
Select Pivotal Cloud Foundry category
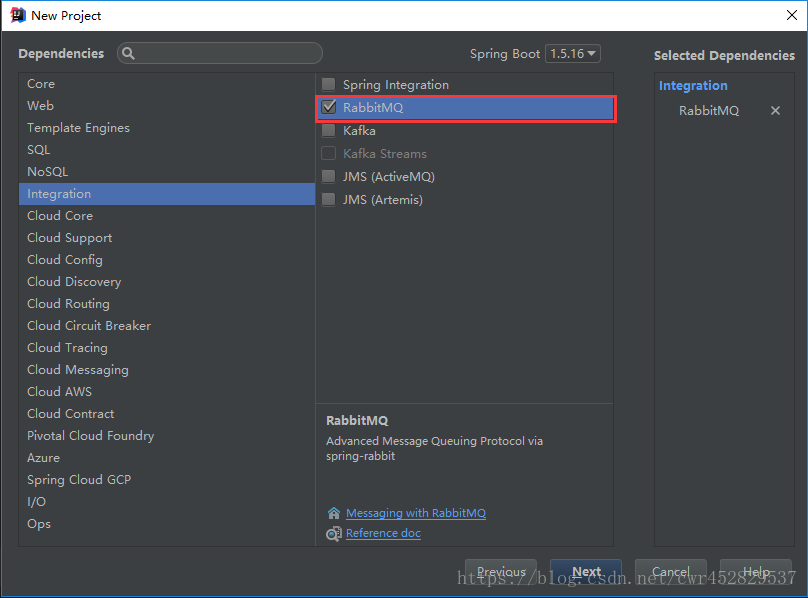(x=166, y=436)
